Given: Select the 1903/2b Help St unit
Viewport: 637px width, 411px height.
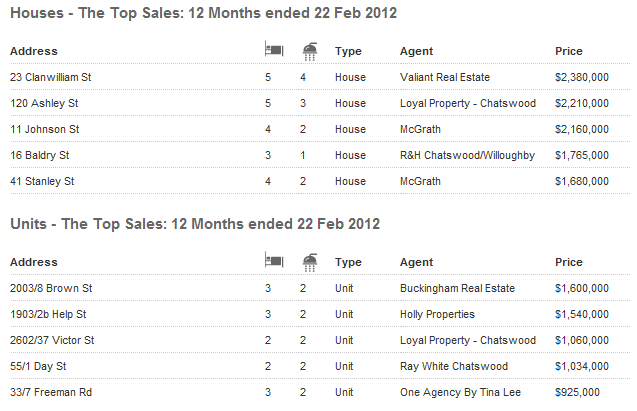Looking at the screenshot, I should 48,314.
